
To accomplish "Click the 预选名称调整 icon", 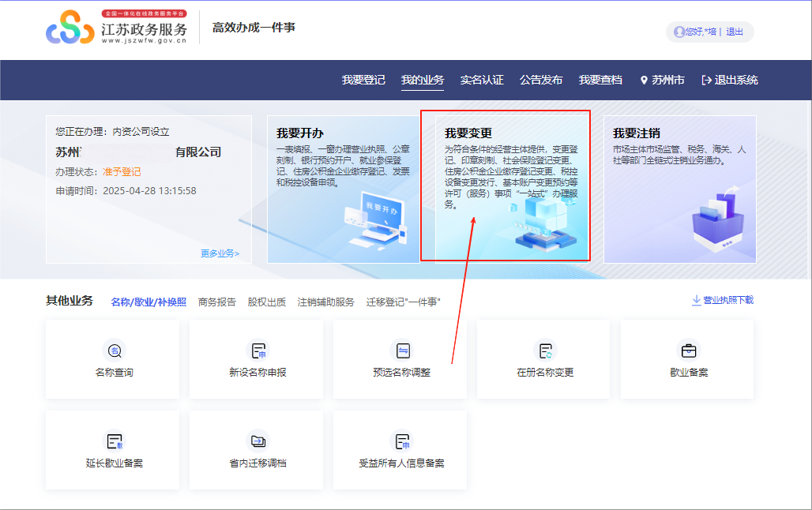I will tap(402, 351).
